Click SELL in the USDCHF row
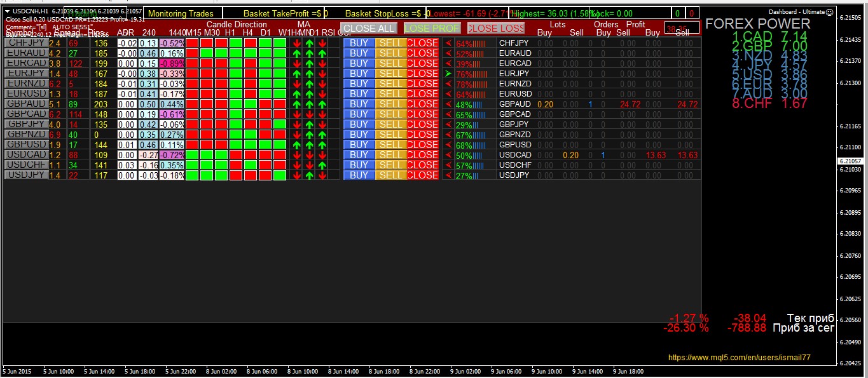 pyautogui.click(x=391, y=165)
